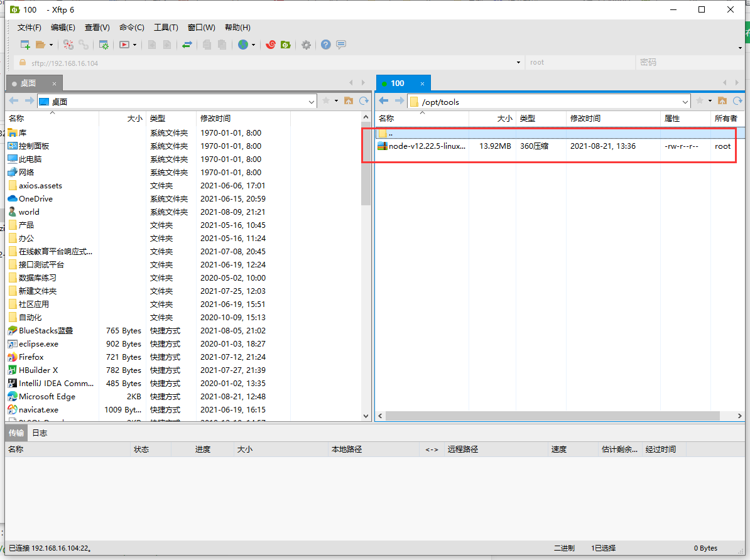Sort remote files by 属性 column

click(685, 119)
